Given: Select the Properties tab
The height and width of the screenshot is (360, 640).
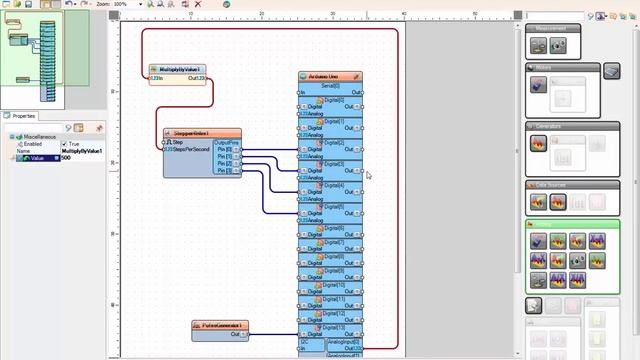Looking at the screenshot, I should [x=20, y=116].
